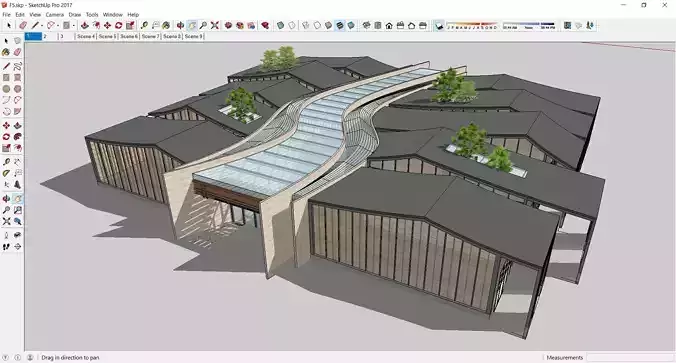Choose the Freehand drawing tool
The height and width of the screenshot is (363, 676).
17,66
